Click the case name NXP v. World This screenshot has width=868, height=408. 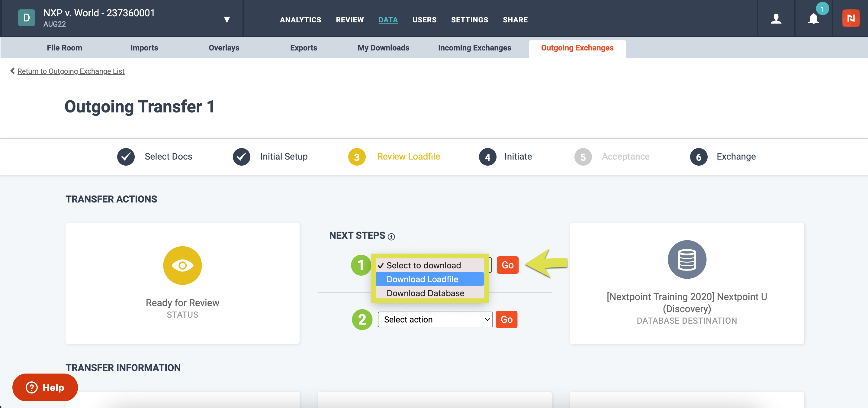tap(99, 13)
